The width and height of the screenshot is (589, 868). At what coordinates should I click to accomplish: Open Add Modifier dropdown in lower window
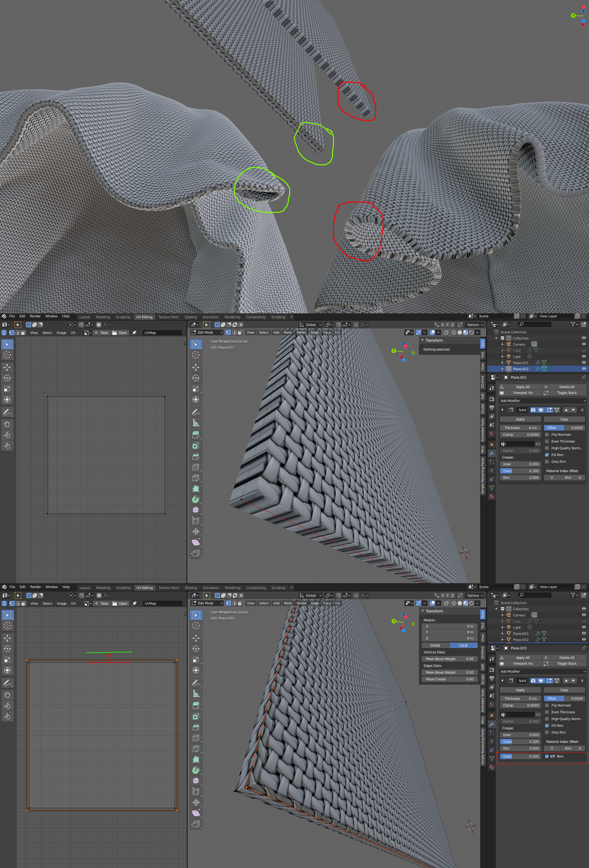(542, 671)
